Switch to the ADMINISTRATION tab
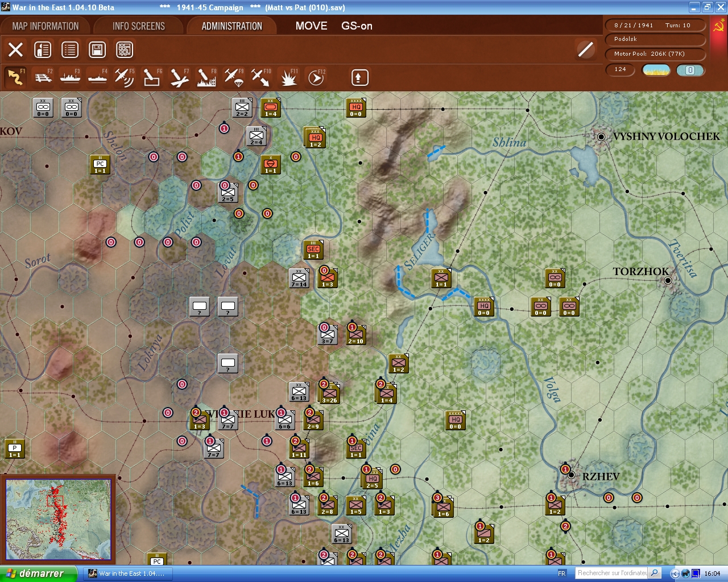 pos(232,26)
